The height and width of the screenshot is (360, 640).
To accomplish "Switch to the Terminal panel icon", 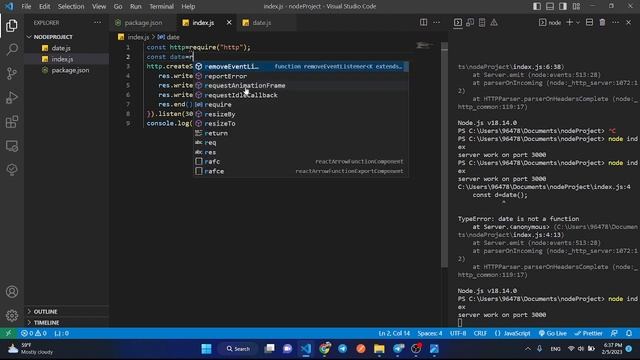I will point(458,22).
